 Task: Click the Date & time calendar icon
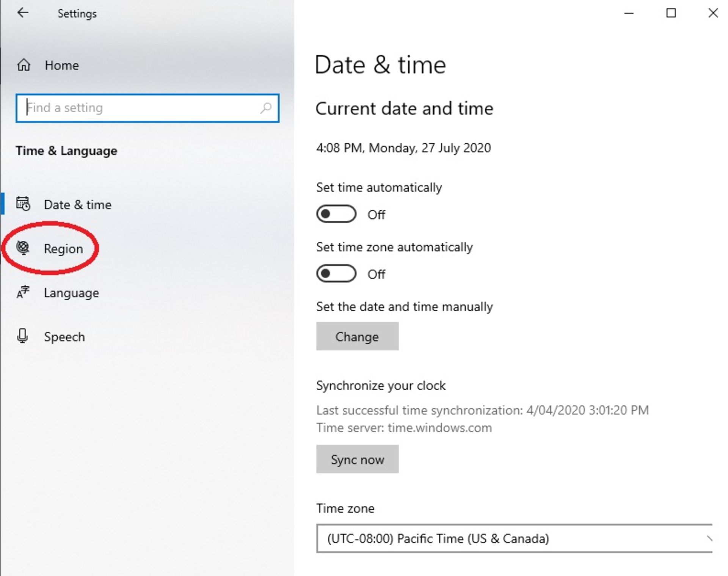(23, 204)
